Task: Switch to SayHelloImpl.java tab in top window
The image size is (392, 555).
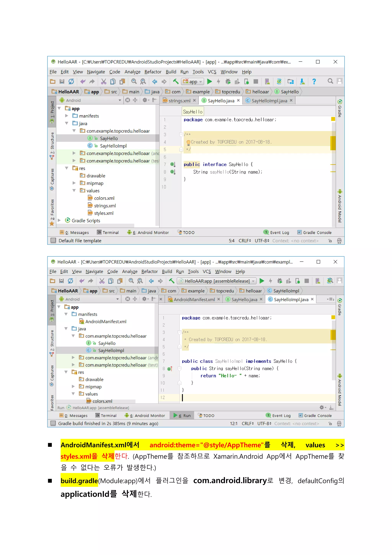Action: tap(269, 101)
